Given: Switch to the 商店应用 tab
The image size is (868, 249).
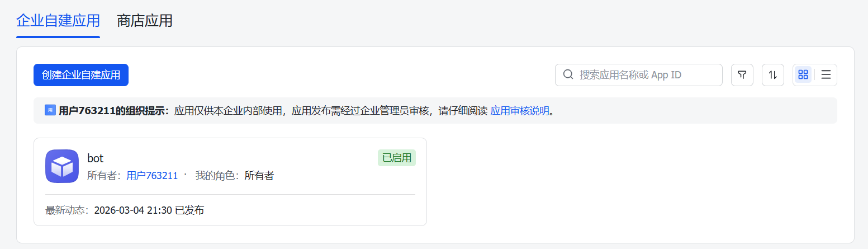Looking at the screenshot, I should [x=144, y=21].
